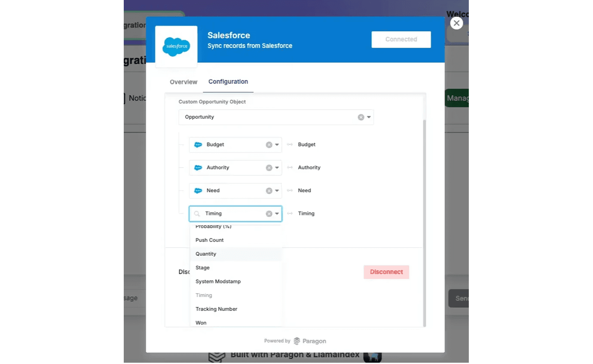Clear the Budget field mapping
The height and width of the screenshot is (364, 593).
click(x=269, y=145)
